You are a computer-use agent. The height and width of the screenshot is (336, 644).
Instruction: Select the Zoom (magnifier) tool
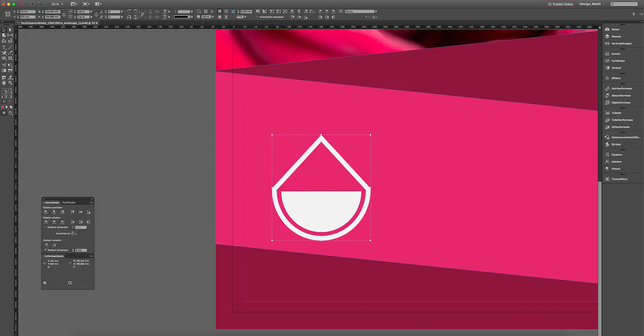click(10, 83)
